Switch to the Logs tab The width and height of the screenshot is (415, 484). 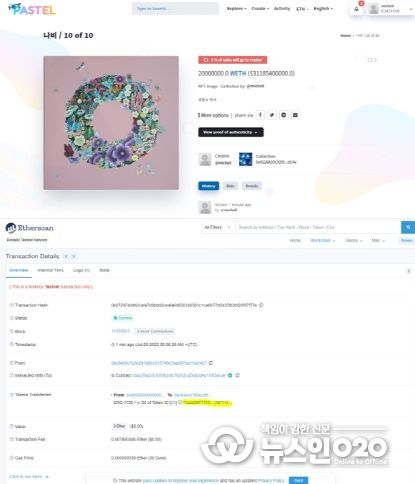pyautogui.click(x=81, y=270)
